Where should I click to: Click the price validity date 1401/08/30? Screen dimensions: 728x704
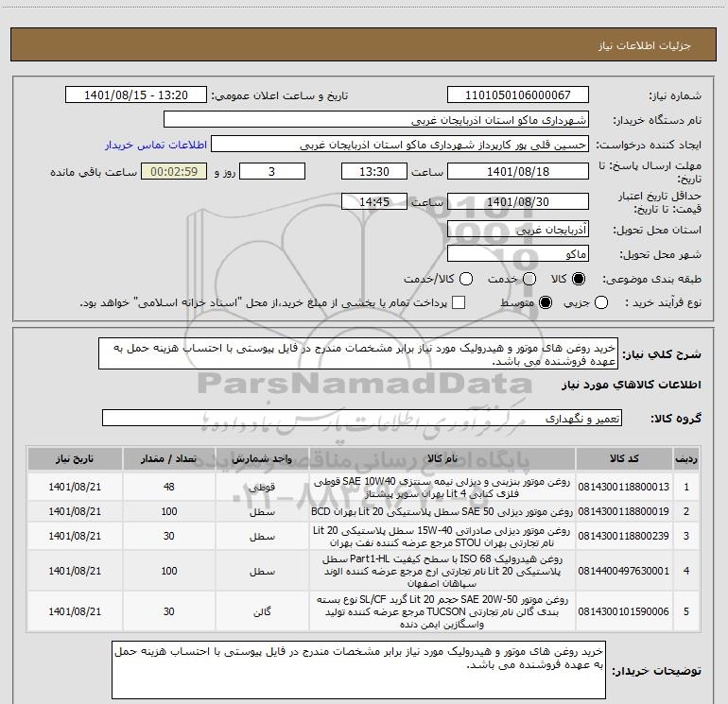(x=518, y=201)
